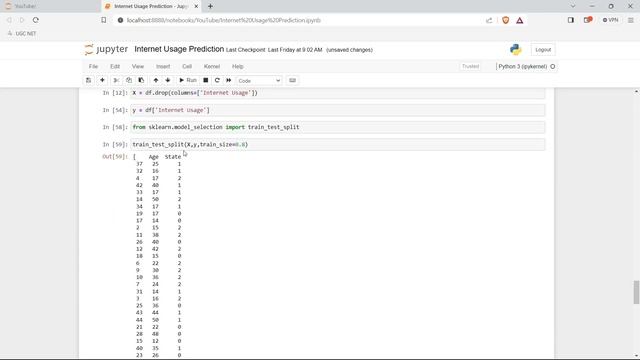Click the VPN button

coord(610,20)
